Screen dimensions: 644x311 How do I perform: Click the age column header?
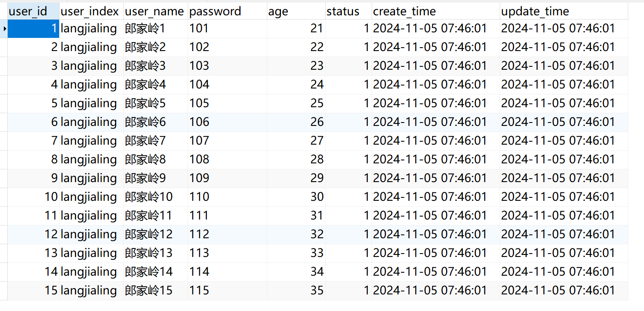click(x=296, y=11)
